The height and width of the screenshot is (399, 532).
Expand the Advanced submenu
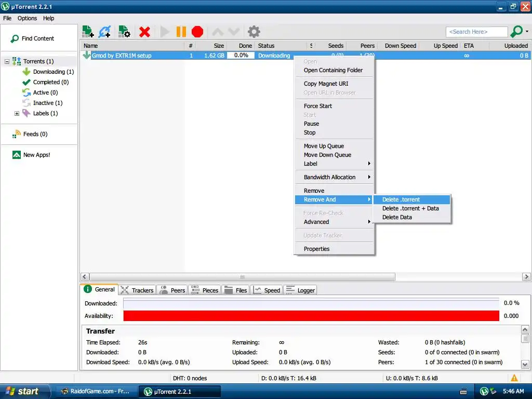(334, 222)
